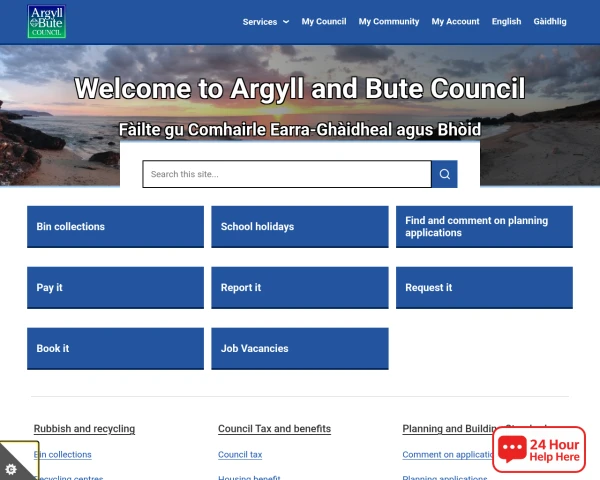The image size is (600, 480).
Task: Follow the Comment on applications link
Action: [x=448, y=455]
